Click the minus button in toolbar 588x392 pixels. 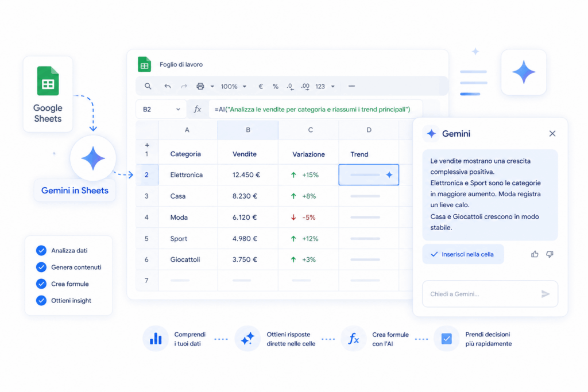(x=351, y=86)
